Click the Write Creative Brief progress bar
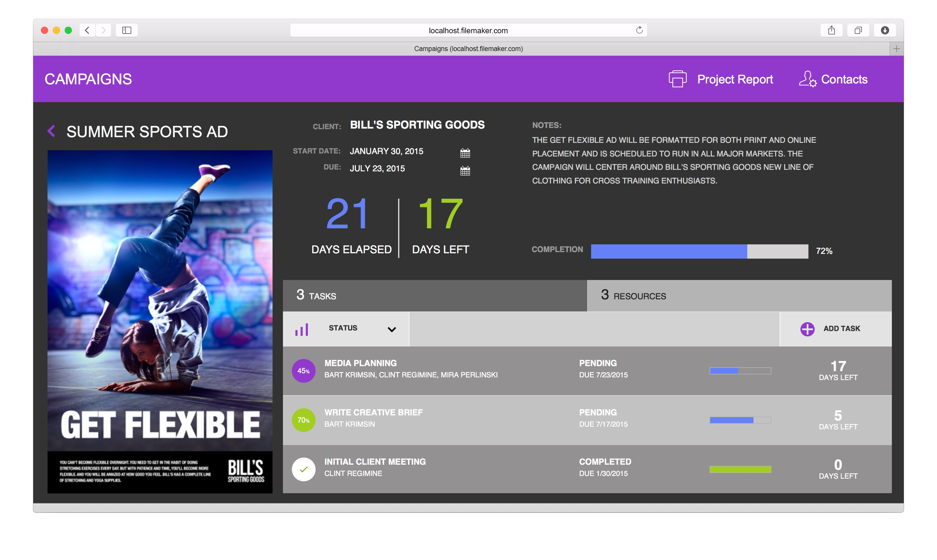 pyautogui.click(x=740, y=420)
